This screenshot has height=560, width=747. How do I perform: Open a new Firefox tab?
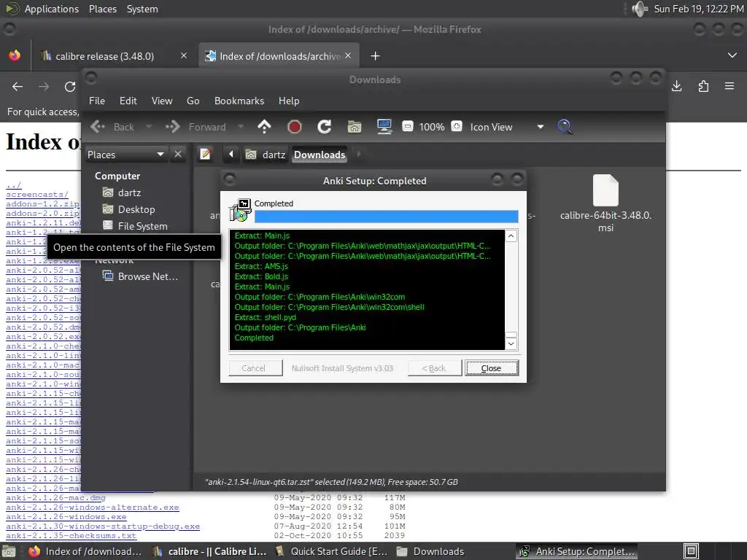[x=375, y=56]
